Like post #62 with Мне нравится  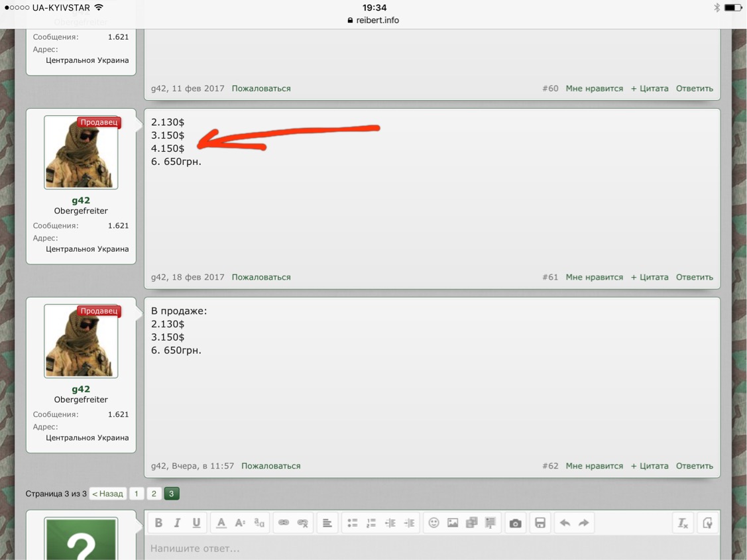click(x=594, y=466)
